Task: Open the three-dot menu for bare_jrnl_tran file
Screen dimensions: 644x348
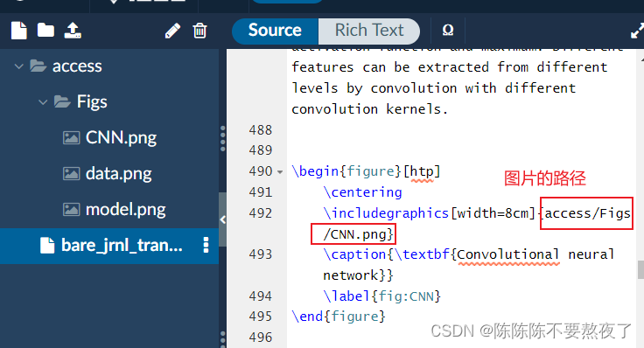Action: coord(206,245)
